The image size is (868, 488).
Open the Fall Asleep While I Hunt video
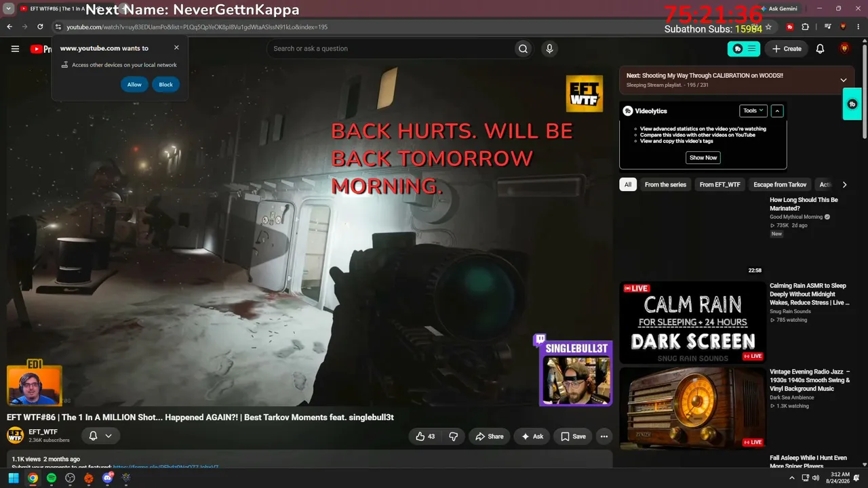[808, 462]
